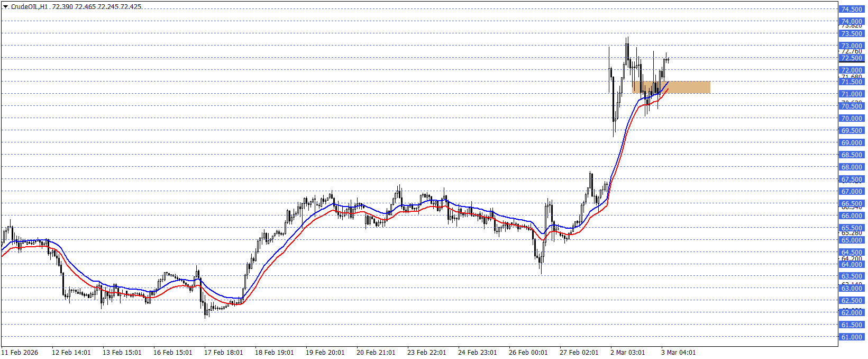Click the 23 Feb 22:01 time label
This screenshot has height=359, width=868.
tap(426, 353)
